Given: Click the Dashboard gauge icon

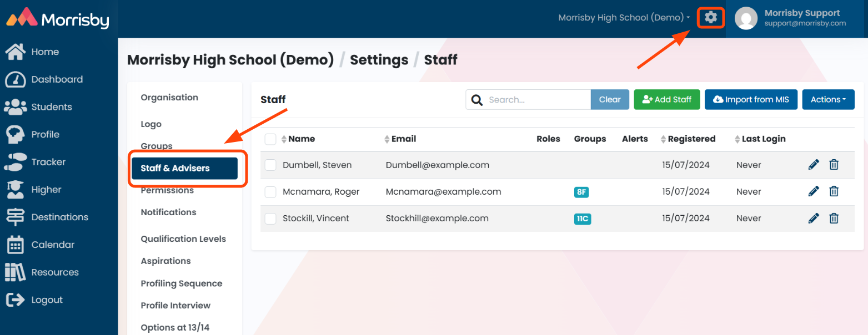Looking at the screenshot, I should (15, 79).
